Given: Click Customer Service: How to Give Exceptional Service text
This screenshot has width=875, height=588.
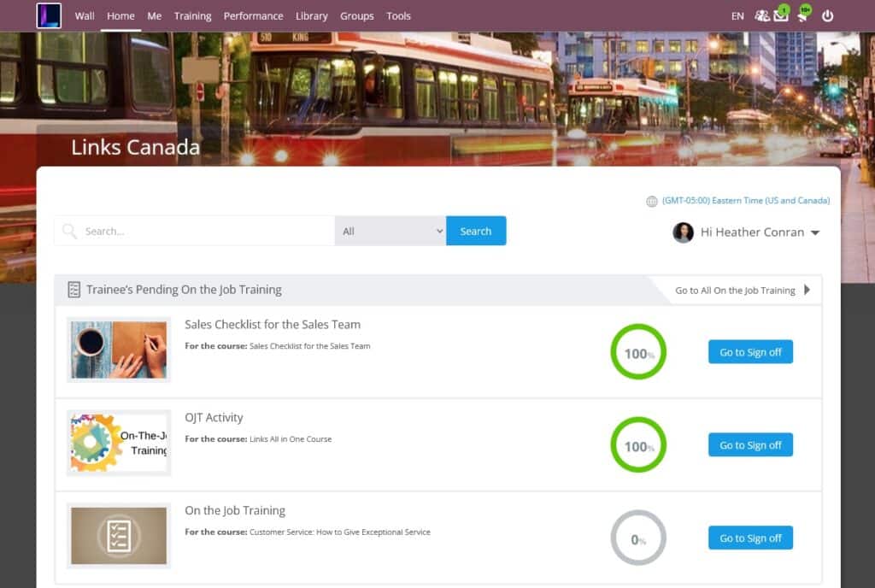Looking at the screenshot, I should click(340, 532).
